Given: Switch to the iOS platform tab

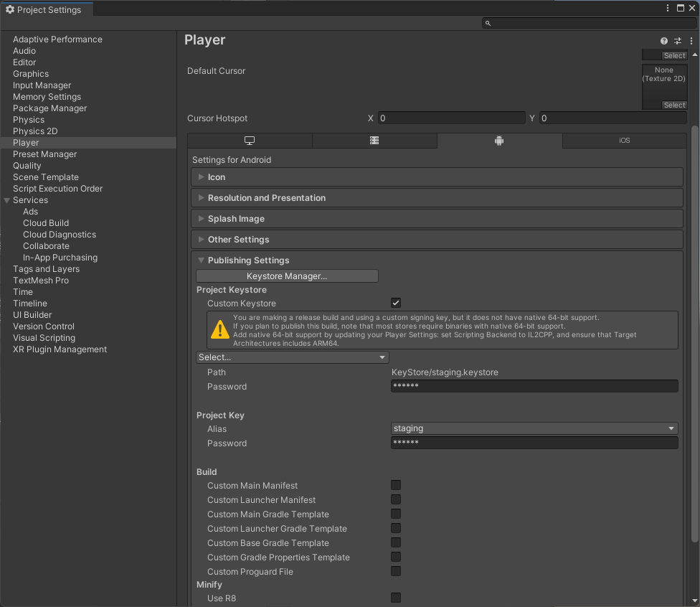Looking at the screenshot, I should point(624,141).
